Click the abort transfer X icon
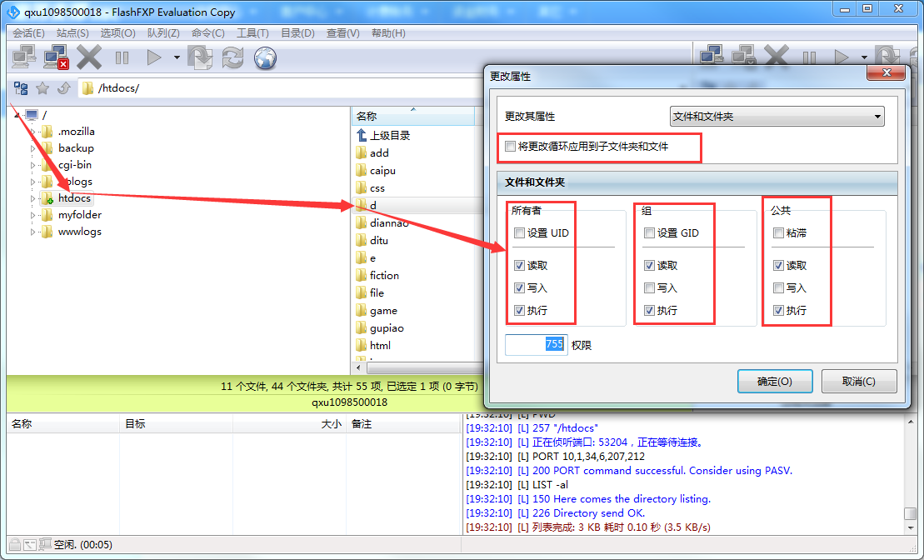Viewport: 924px width, 560px height. point(89,57)
